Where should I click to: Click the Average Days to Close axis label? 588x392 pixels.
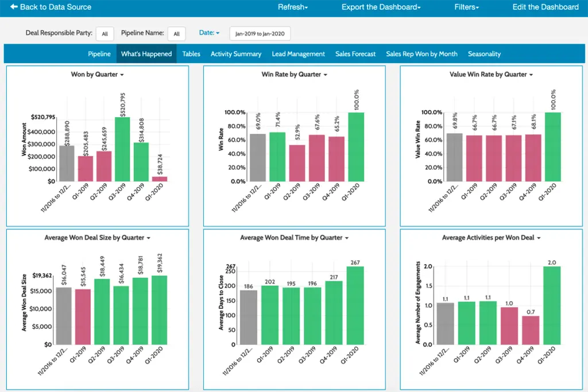point(221,303)
